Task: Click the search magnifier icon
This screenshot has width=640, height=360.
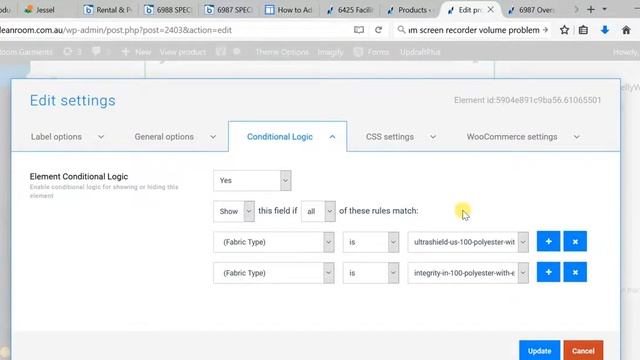Action: coord(401,30)
